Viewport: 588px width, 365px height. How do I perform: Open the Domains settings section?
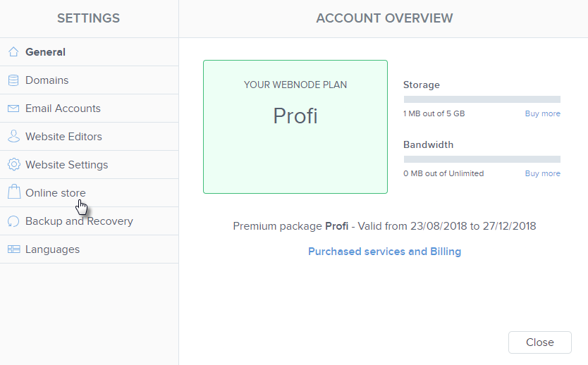click(90, 80)
